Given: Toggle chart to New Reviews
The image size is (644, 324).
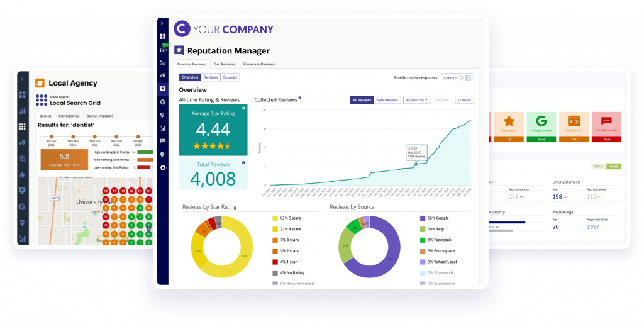Looking at the screenshot, I should coord(387,100).
